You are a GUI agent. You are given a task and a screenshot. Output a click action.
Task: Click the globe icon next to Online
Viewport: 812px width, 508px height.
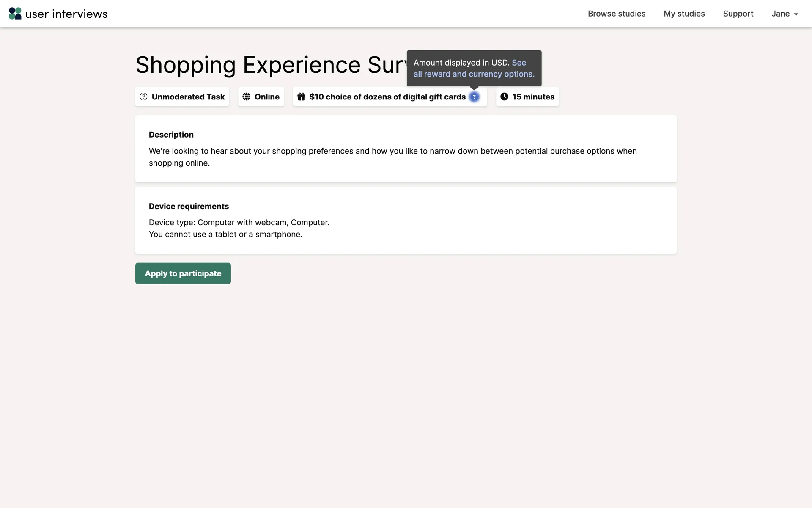coord(246,97)
